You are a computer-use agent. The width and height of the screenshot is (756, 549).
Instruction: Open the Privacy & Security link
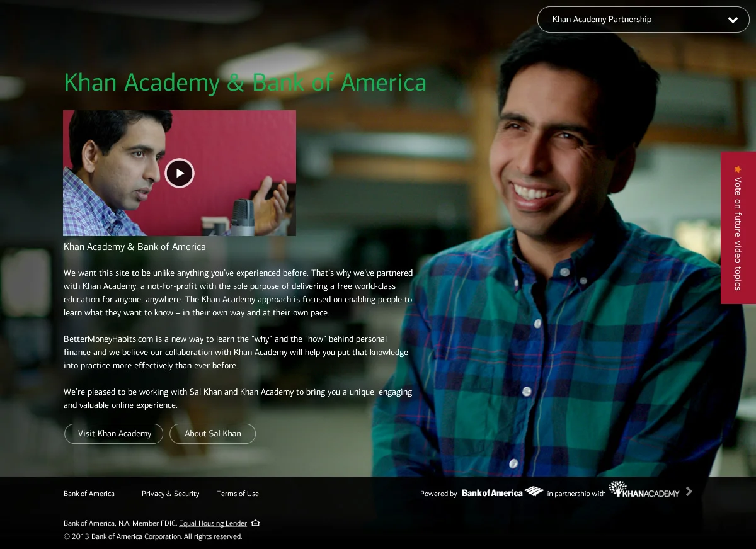click(170, 494)
